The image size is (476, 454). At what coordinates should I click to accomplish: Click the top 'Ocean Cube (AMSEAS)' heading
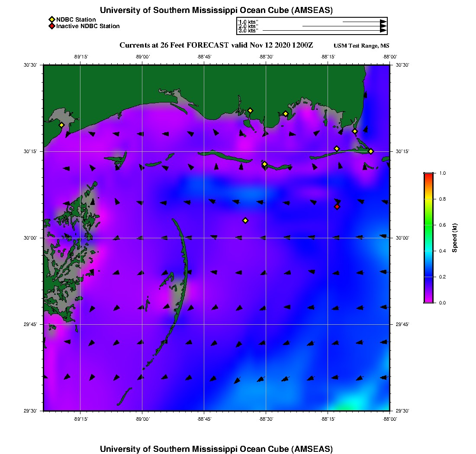click(216, 10)
